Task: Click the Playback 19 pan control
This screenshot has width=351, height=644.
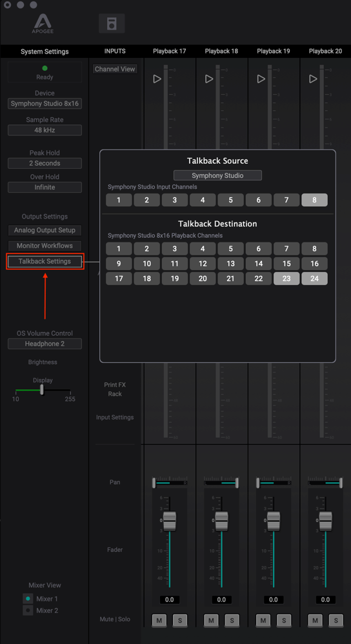Action: 274,483
